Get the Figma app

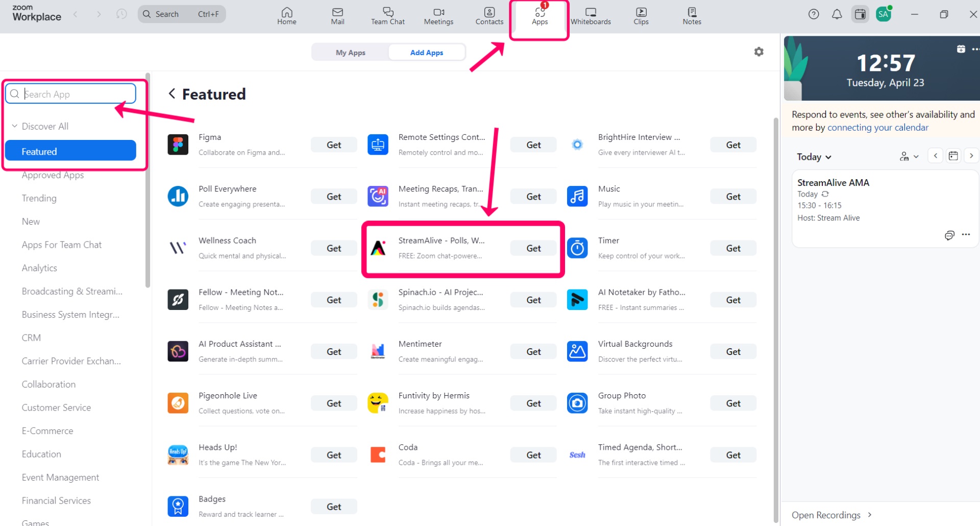coord(334,145)
